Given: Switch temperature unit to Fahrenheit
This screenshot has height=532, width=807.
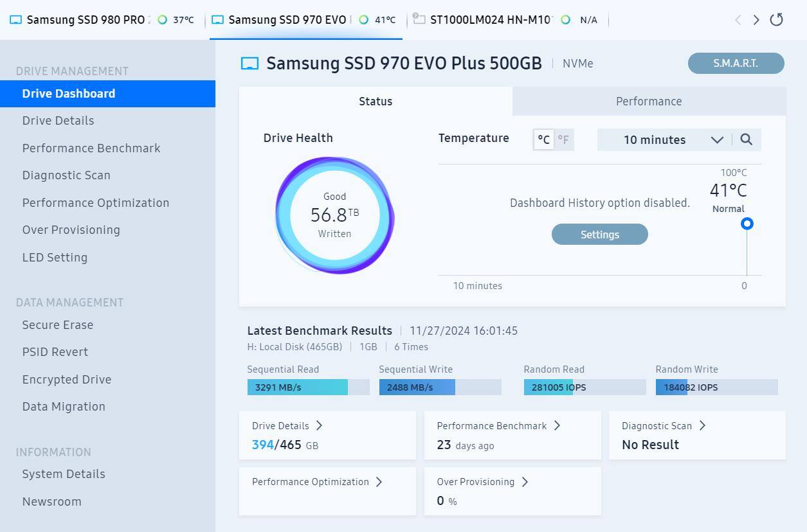Looking at the screenshot, I should point(563,139).
